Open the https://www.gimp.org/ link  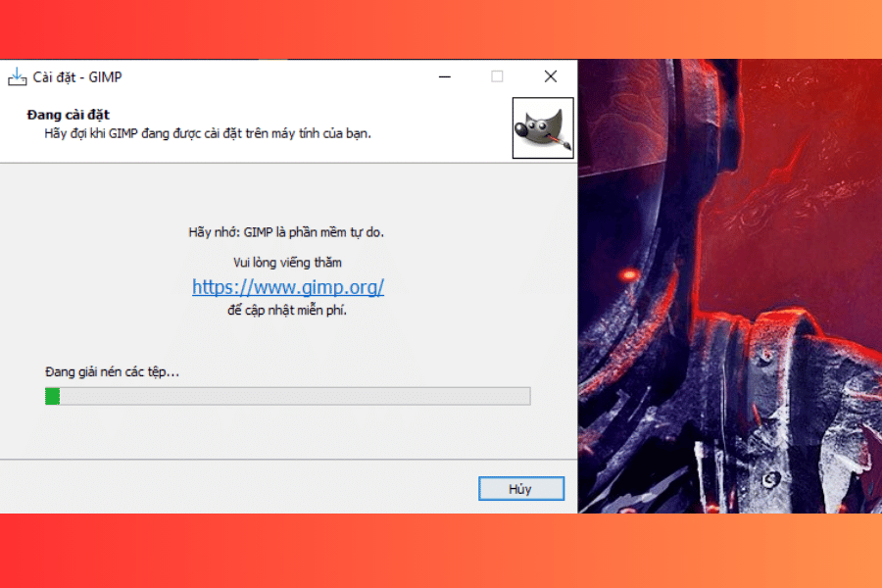[x=287, y=287]
